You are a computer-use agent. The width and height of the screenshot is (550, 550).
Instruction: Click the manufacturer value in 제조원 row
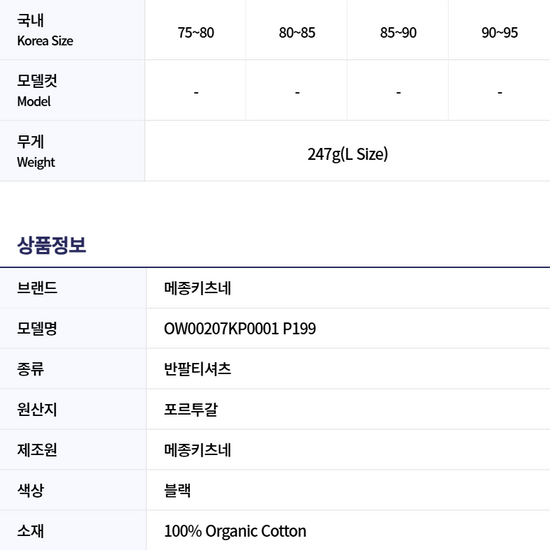(197, 450)
